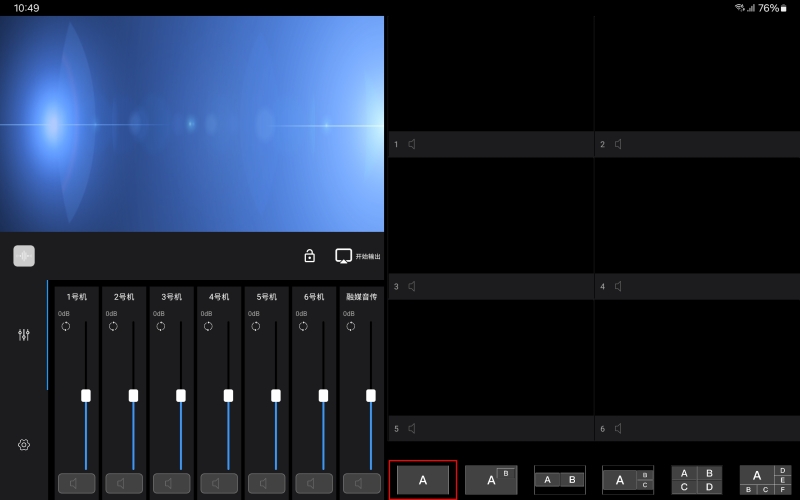Choose the four-way A B C D grid layout
The width and height of the screenshot is (800, 500).
tap(696, 480)
